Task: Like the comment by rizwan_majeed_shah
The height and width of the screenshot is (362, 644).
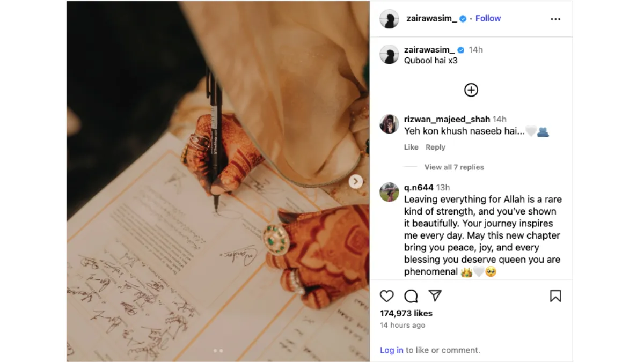Action: pyautogui.click(x=411, y=147)
